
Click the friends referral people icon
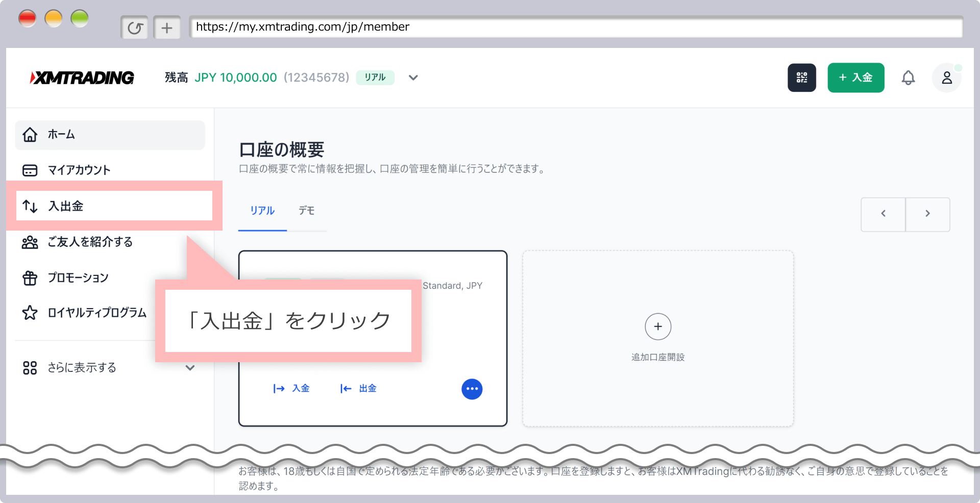click(x=30, y=242)
